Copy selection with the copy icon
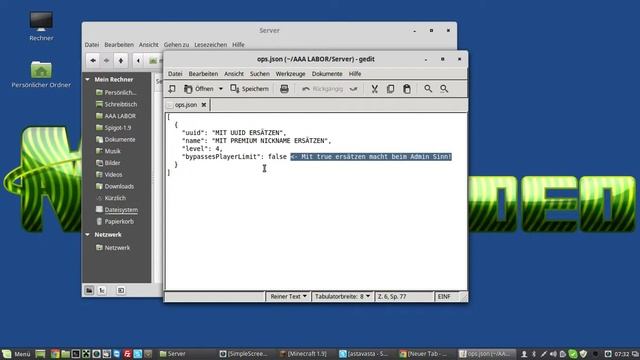The image size is (640, 360). pos(391,89)
